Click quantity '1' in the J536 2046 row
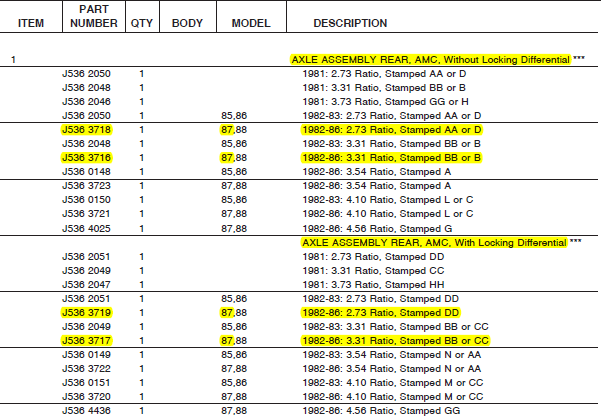Image resolution: width=601 pixels, height=416 pixels. (142, 102)
